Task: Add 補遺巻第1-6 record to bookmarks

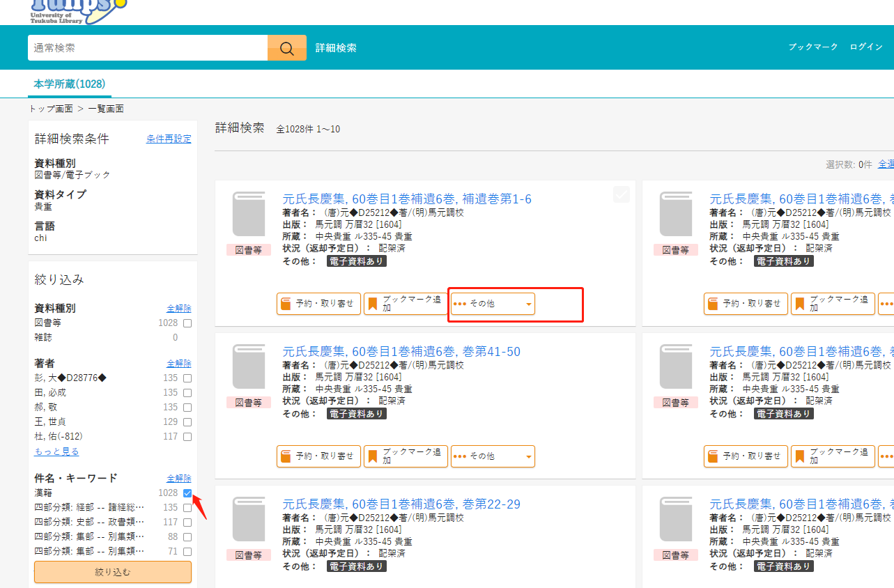Action: point(406,304)
